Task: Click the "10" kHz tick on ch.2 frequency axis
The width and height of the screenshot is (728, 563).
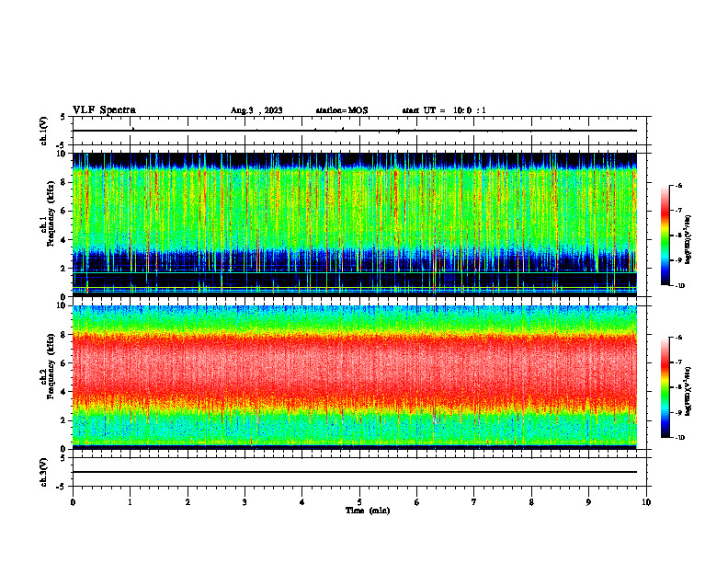Action: pos(62,305)
